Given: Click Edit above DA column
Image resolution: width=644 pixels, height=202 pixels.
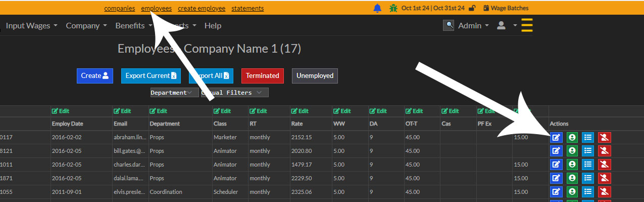Looking at the screenshot, I should pos(379,111).
